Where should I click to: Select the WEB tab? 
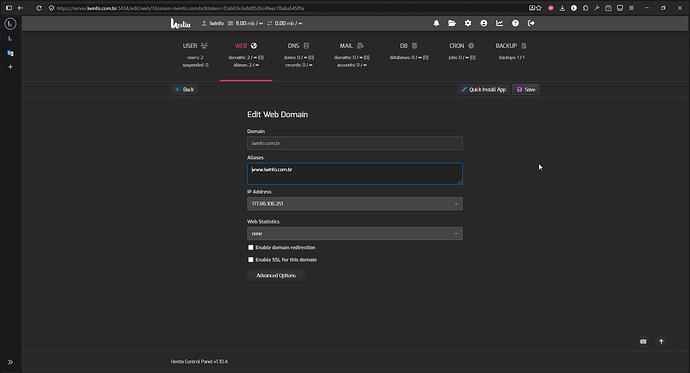[x=246, y=55]
